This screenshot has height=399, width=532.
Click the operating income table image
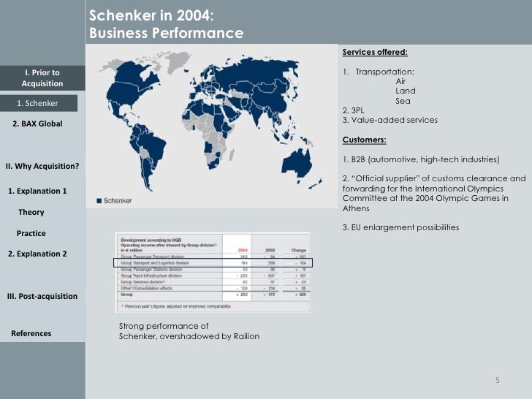[x=213, y=273]
